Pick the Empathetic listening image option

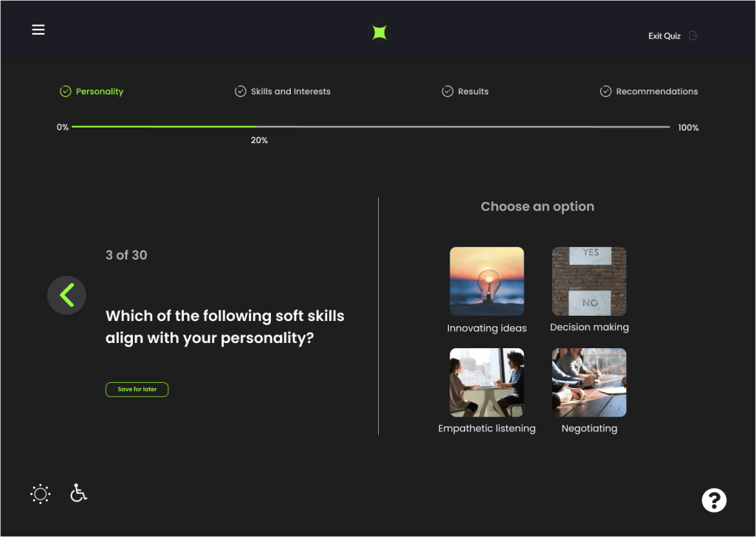487,382
